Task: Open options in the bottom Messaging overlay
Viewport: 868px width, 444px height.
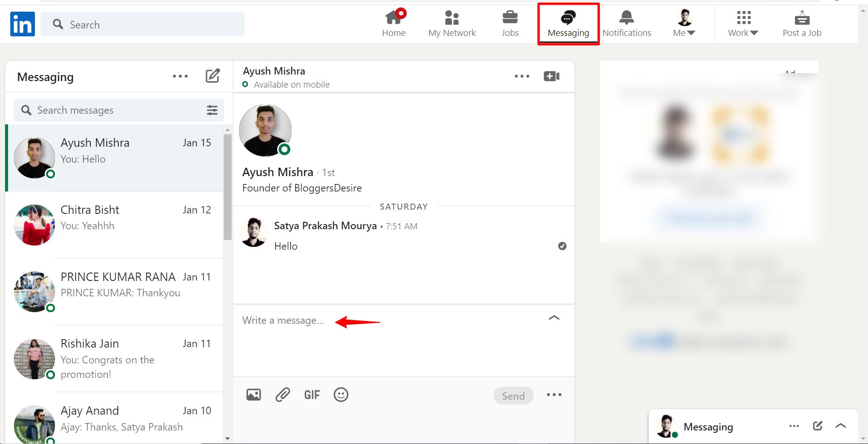Action: pos(794,426)
